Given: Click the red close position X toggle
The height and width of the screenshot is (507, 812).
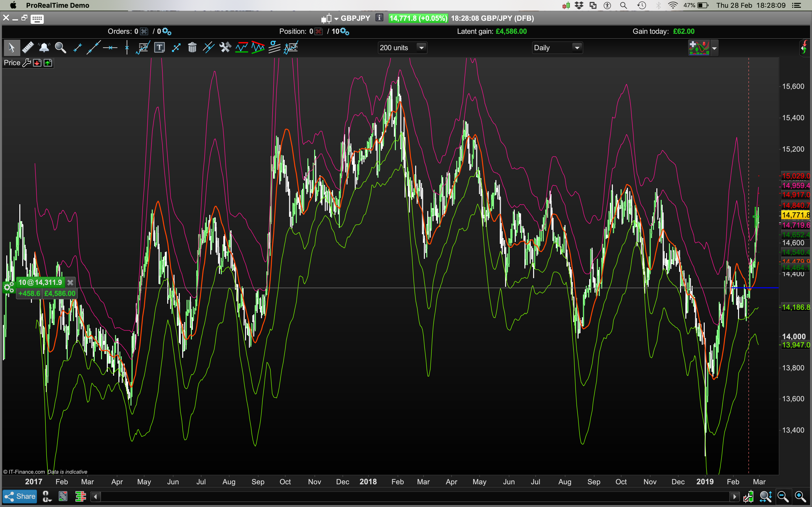Looking at the screenshot, I should [x=319, y=32].
